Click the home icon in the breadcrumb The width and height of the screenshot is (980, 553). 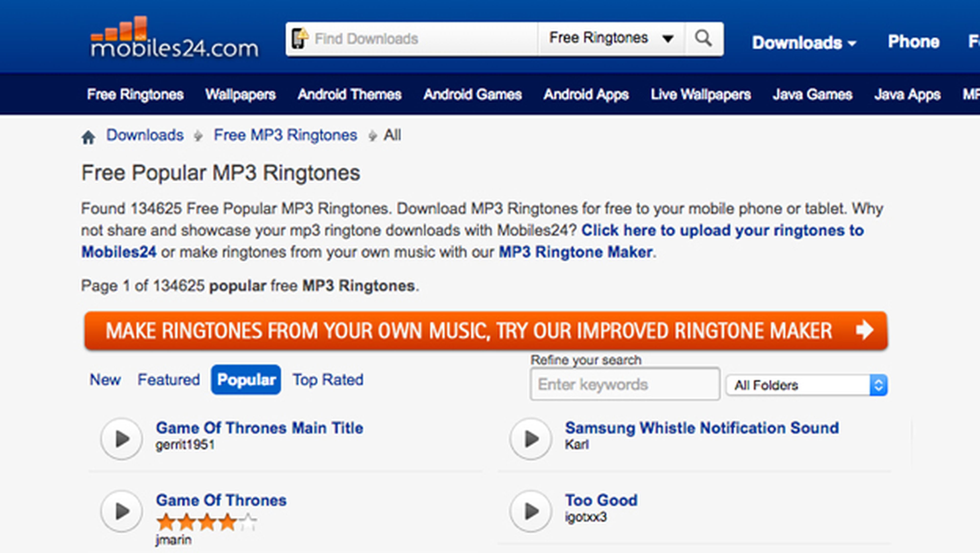(x=88, y=137)
